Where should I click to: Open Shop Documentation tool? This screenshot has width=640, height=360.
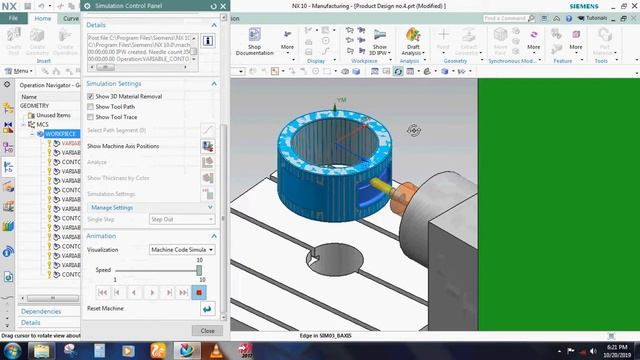click(254, 41)
